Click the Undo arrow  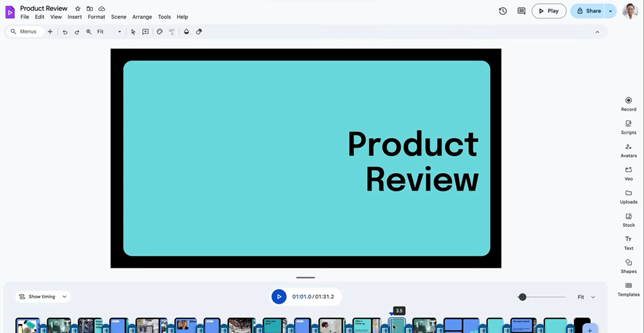click(65, 32)
